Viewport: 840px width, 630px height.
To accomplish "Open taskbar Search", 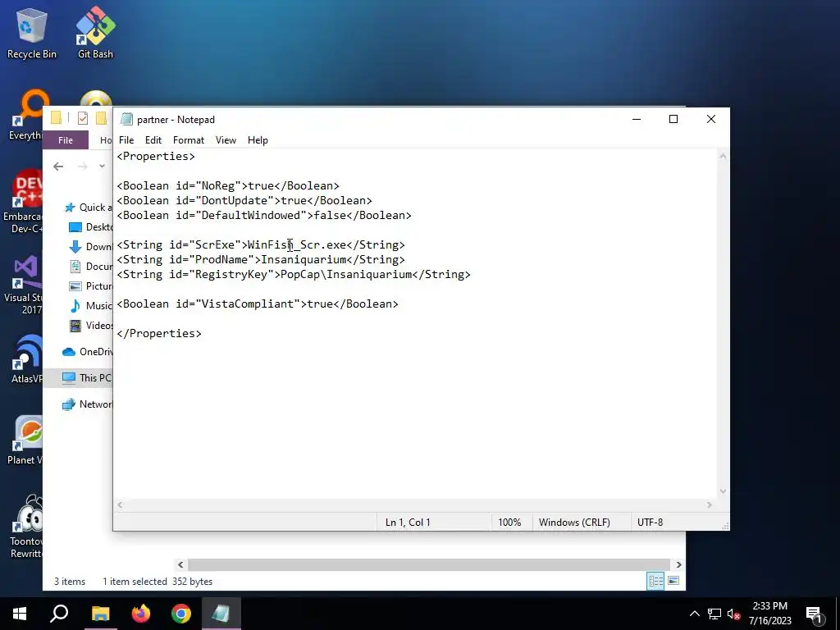I will tap(59, 614).
